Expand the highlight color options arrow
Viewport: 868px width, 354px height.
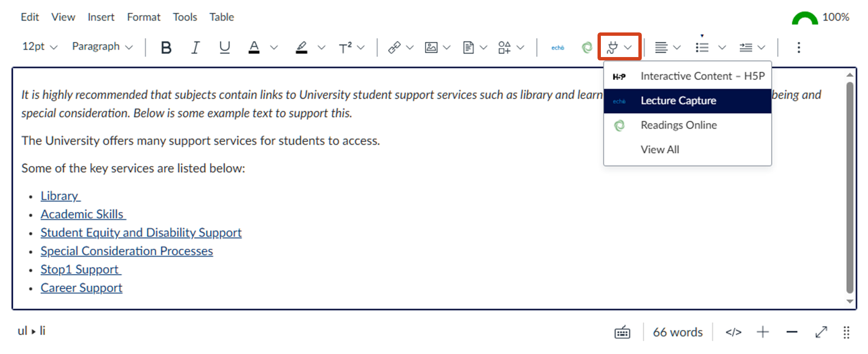tap(321, 48)
